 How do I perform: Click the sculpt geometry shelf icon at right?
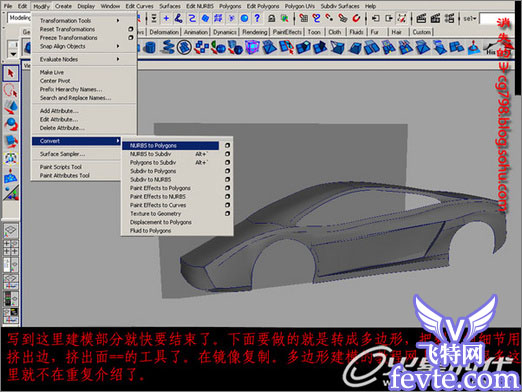point(473,47)
